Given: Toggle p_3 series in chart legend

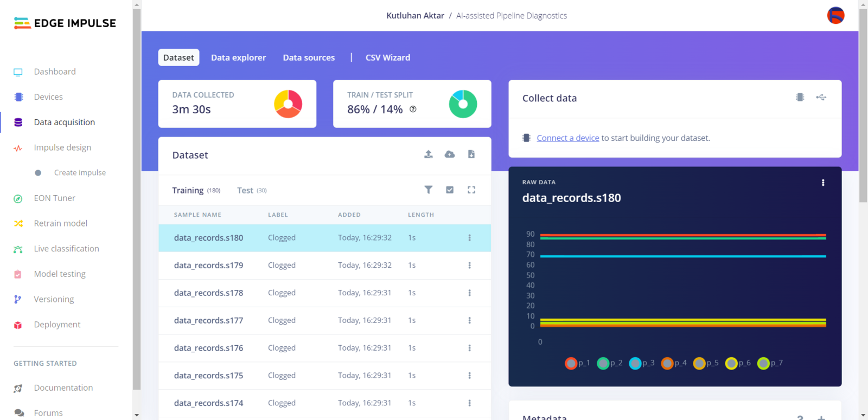Looking at the screenshot, I should coord(642,363).
